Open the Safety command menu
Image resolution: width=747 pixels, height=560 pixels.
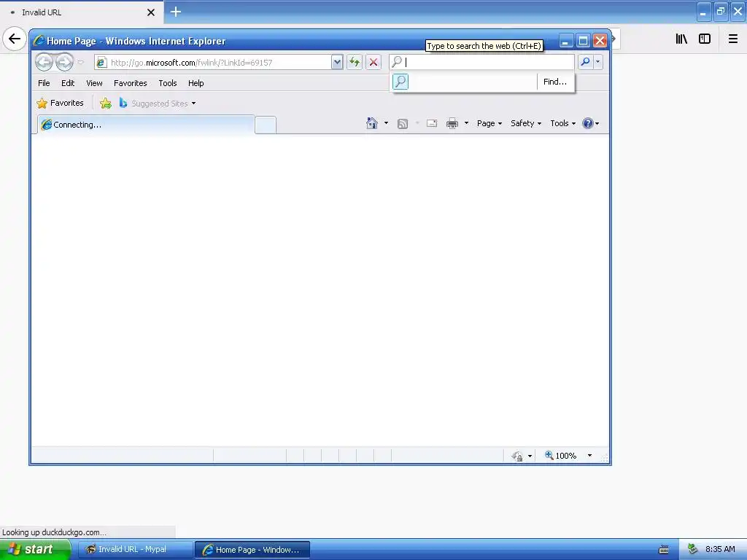526,123
